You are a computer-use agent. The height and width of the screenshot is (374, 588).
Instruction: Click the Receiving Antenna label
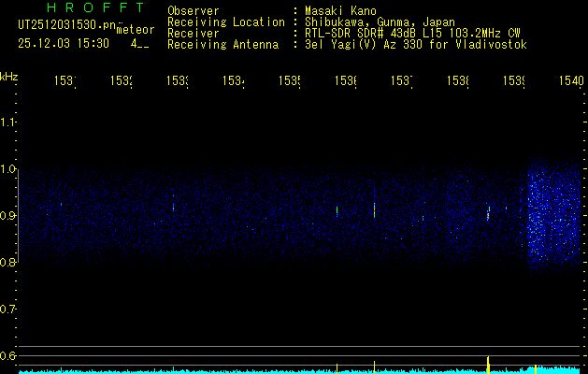tap(223, 45)
